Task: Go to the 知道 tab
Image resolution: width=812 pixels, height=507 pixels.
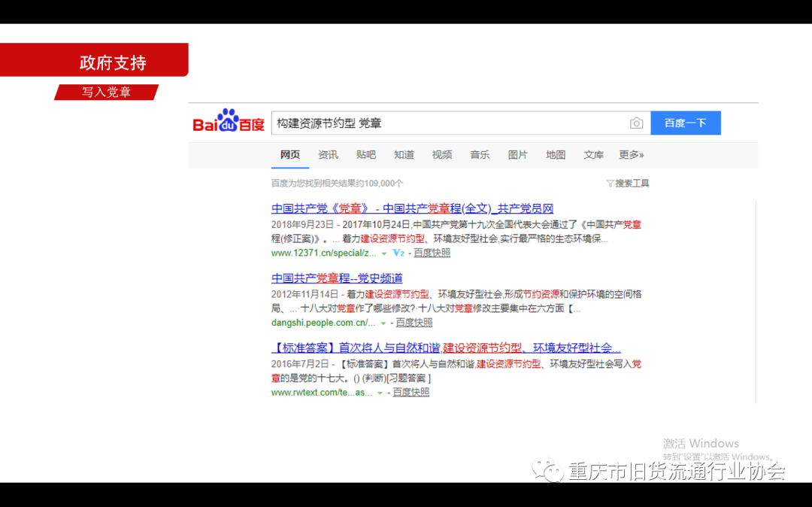Action: click(x=404, y=155)
